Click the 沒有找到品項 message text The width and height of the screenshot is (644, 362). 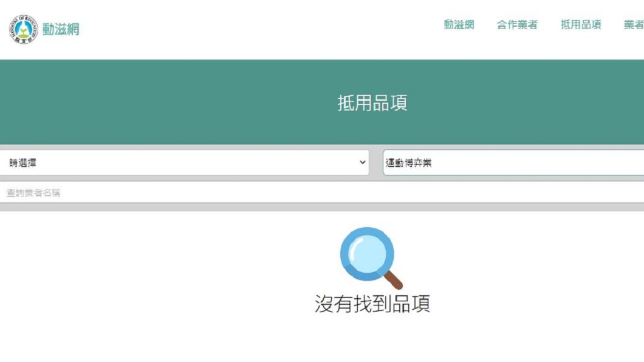point(372,304)
